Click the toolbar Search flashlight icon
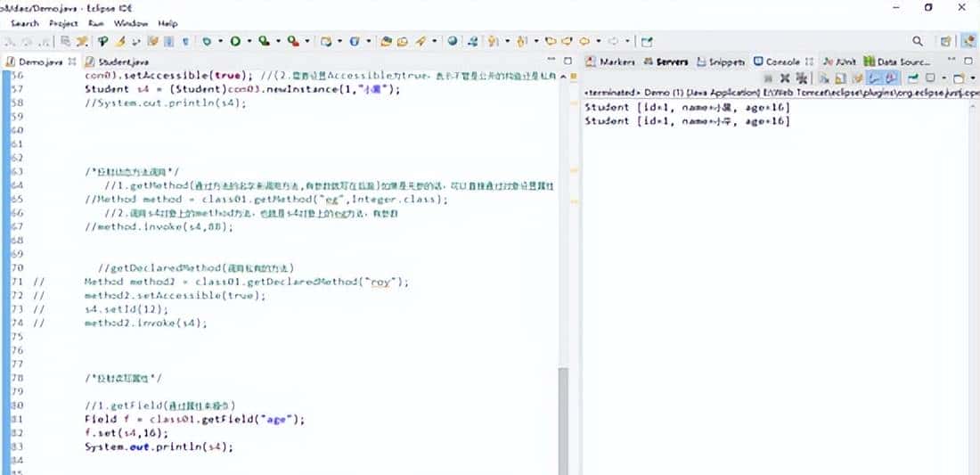Image resolution: width=980 pixels, height=475 pixels. click(x=420, y=41)
